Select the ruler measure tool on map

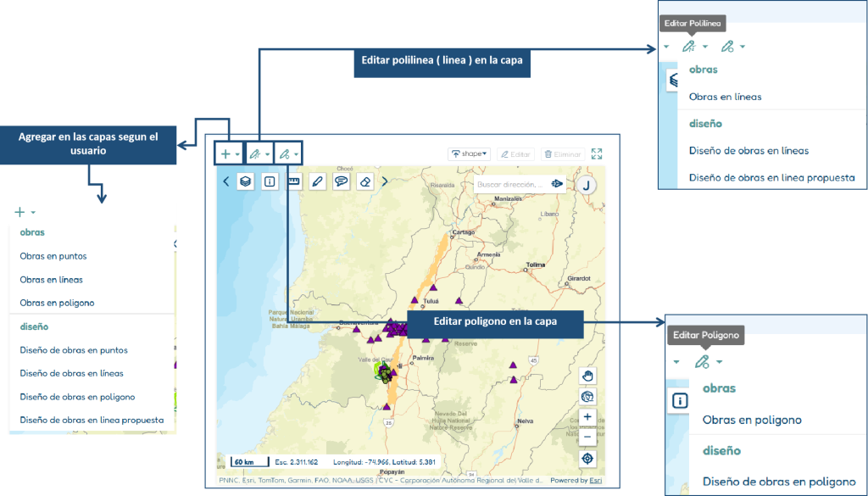[293, 181]
